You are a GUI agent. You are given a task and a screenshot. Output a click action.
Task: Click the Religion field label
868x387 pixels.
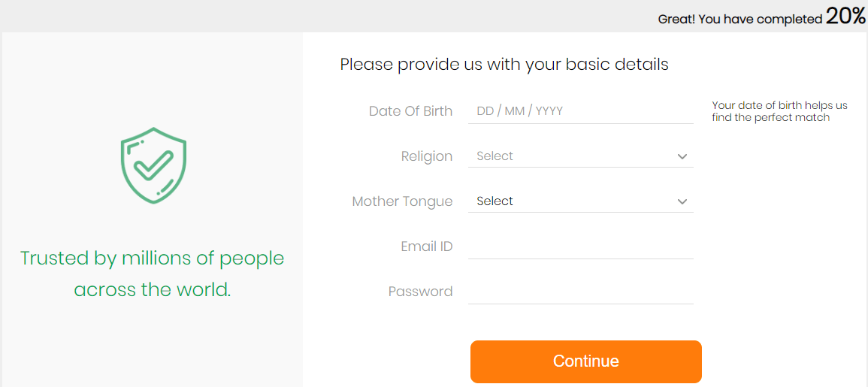tap(427, 157)
